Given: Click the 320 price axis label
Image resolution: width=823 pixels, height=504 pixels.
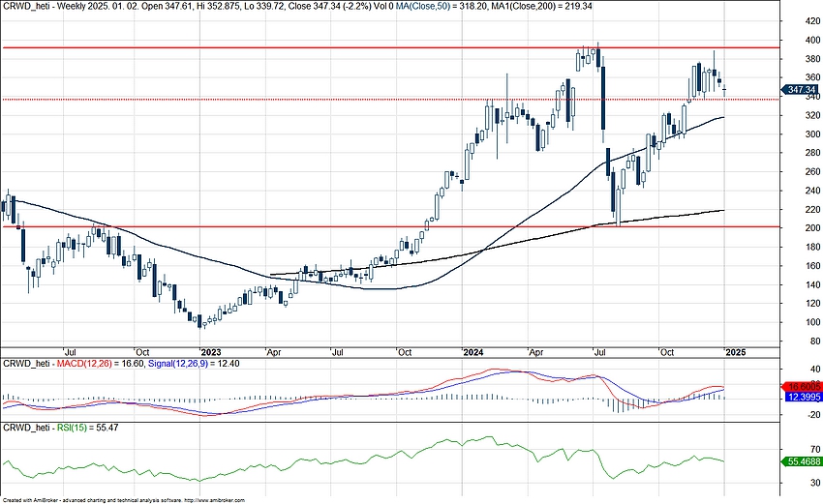Looking at the screenshot, I should click(812, 115).
